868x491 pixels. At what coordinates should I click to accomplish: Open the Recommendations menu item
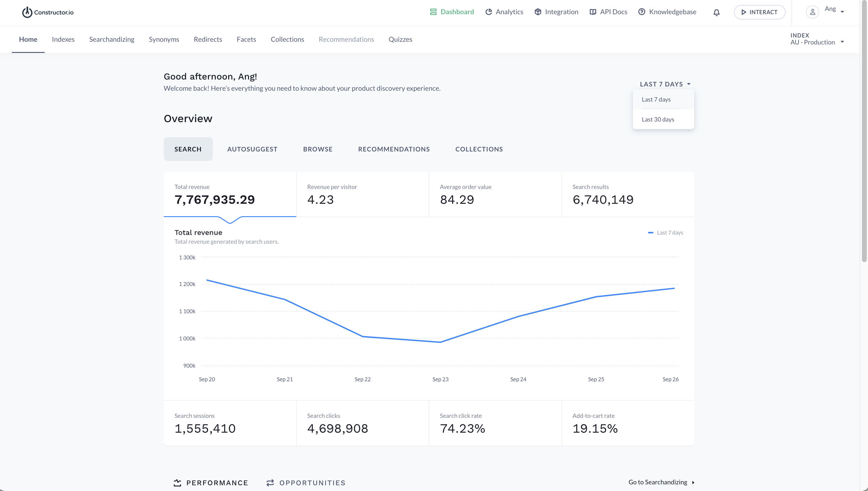346,39
